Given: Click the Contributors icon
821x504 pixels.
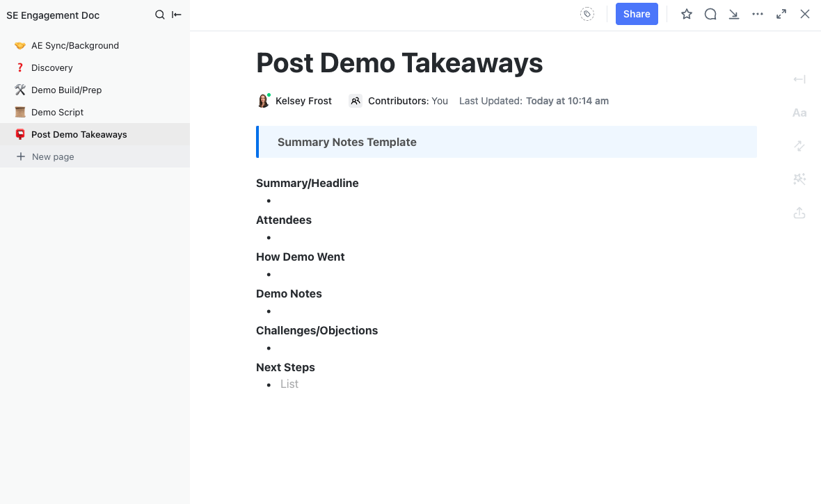Looking at the screenshot, I should point(356,101).
